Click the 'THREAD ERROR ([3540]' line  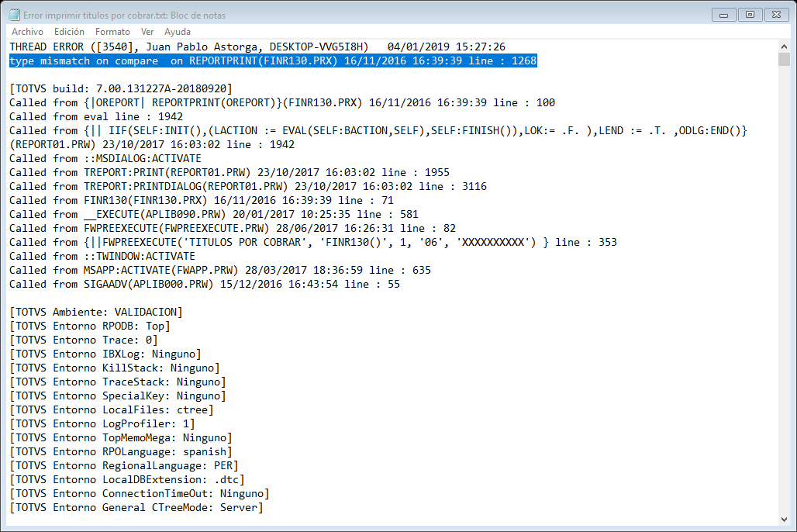point(257,47)
